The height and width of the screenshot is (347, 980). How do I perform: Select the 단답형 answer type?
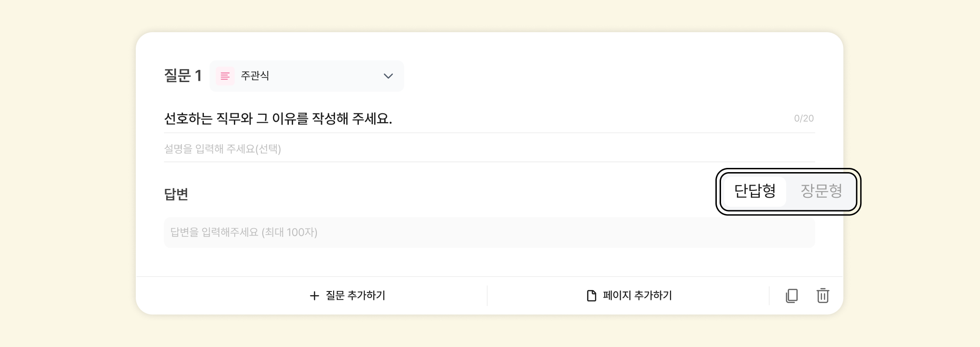(755, 191)
